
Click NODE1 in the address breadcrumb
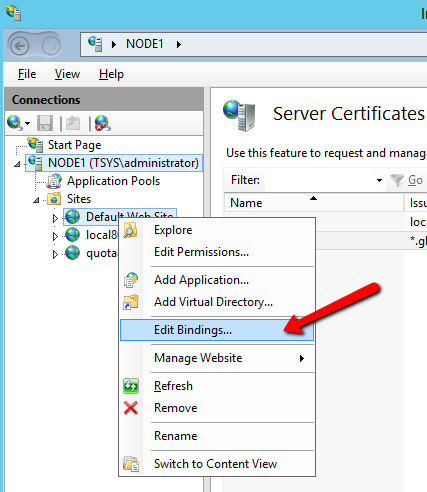(x=145, y=44)
